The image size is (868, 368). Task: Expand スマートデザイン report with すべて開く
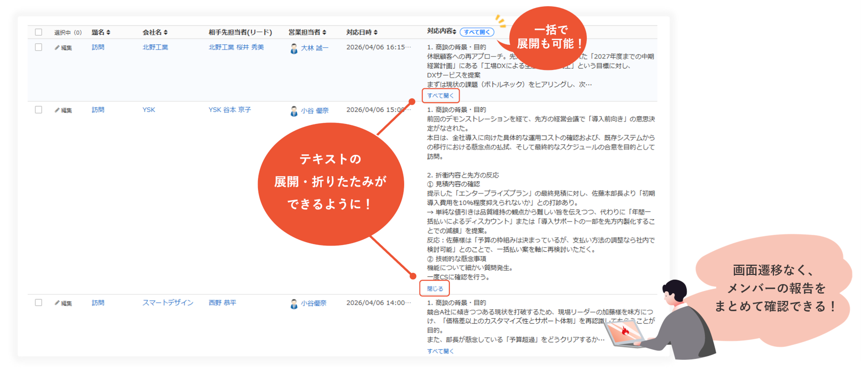pyautogui.click(x=440, y=351)
